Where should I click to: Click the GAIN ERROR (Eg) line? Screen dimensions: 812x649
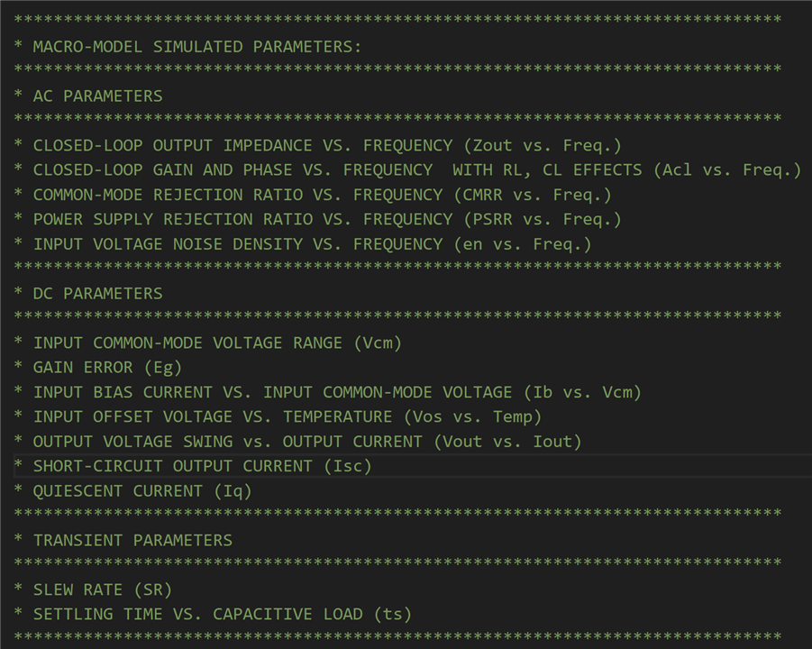pyautogui.click(x=98, y=367)
